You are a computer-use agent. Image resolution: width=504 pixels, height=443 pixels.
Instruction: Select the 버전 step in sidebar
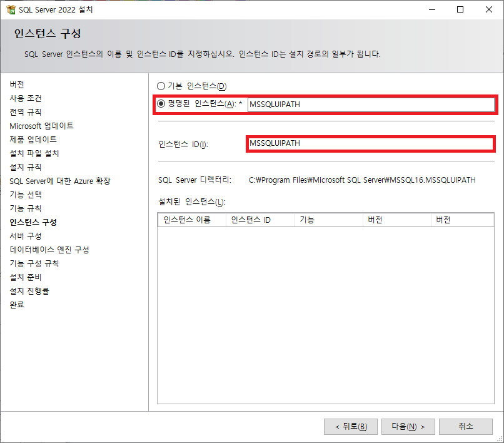tap(17, 84)
